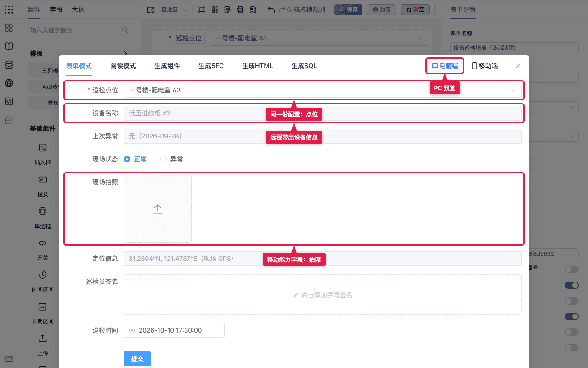
Task: Select the 异常 radio option
Action: 172,159
